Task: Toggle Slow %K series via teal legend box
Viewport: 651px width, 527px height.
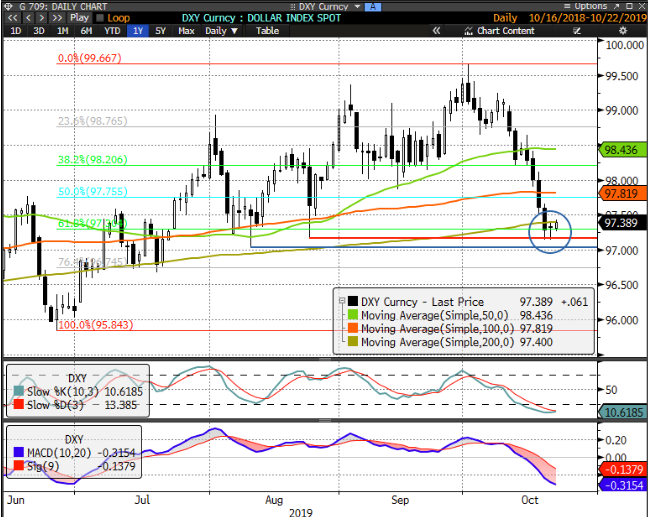Action: pyautogui.click(x=18, y=392)
